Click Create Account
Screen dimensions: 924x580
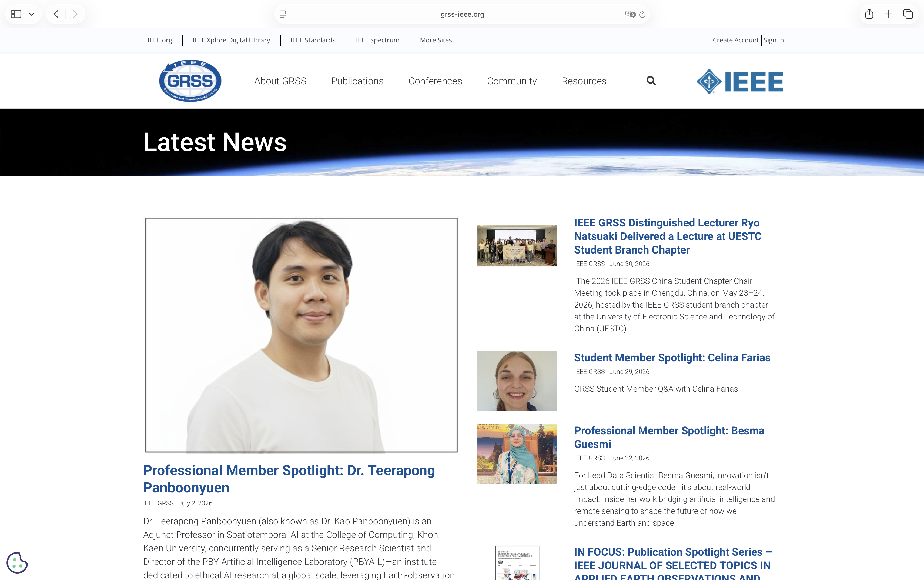[735, 40]
